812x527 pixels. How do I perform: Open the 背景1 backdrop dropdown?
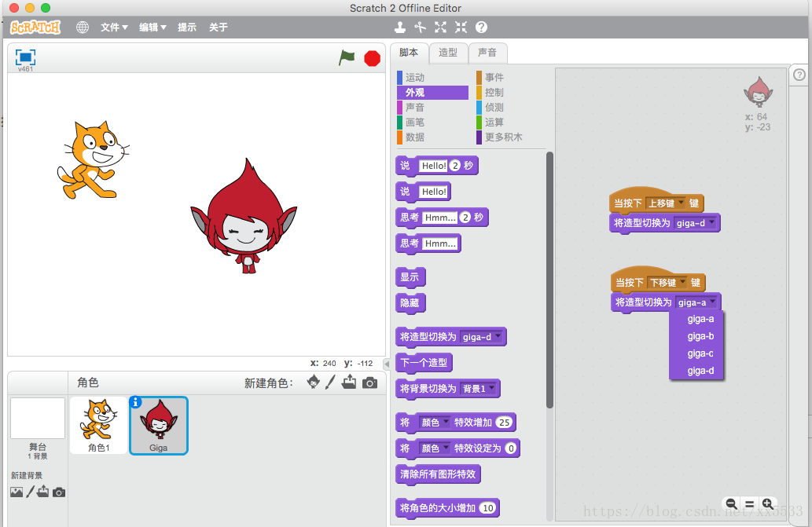tap(479, 389)
